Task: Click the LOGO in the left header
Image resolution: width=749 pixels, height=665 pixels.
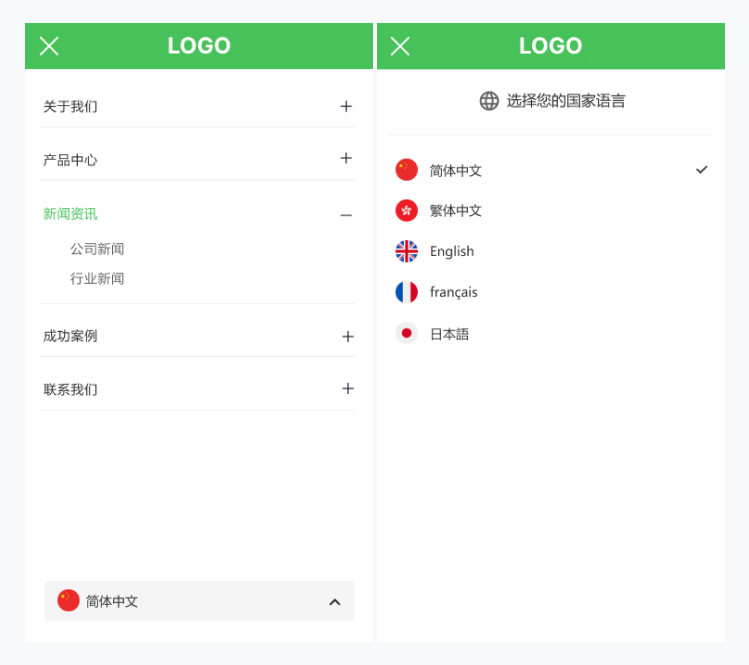Action: (199, 46)
